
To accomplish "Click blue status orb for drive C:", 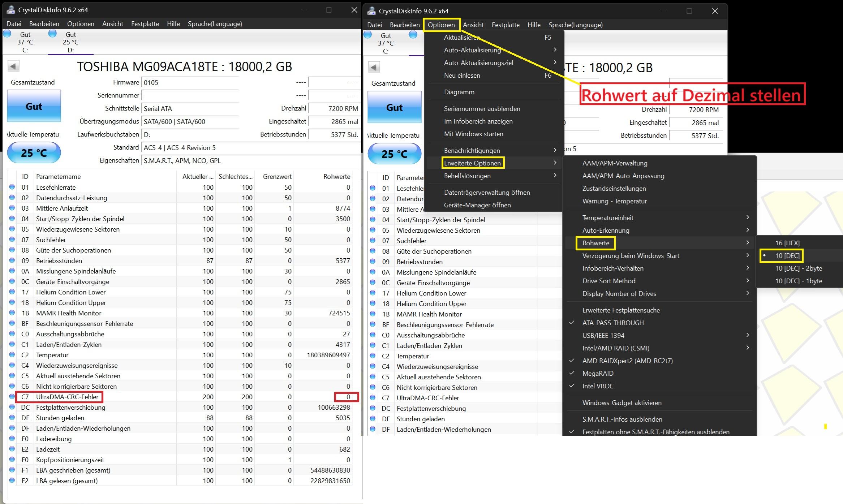I will coord(7,34).
